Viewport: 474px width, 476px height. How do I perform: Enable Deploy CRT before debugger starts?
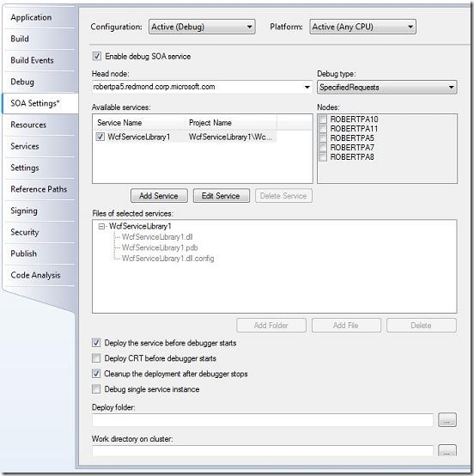click(96, 358)
